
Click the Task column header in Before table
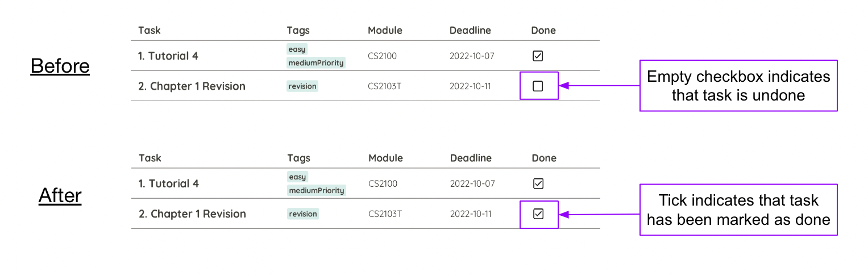(149, 31)
